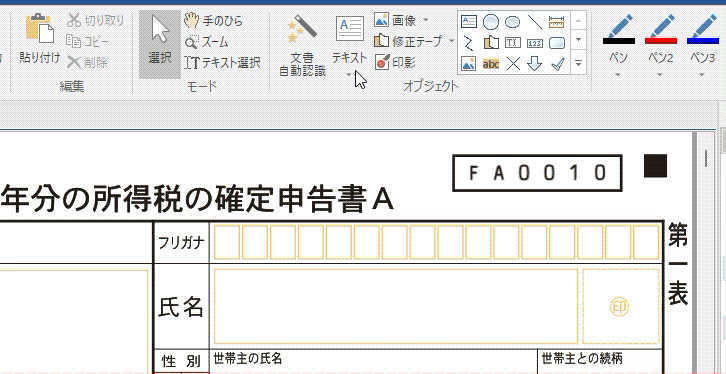This screenshot has width=726, height=374.
Task: Expand the 画像 dropdown arrow
Action: [x=426, y=20]
